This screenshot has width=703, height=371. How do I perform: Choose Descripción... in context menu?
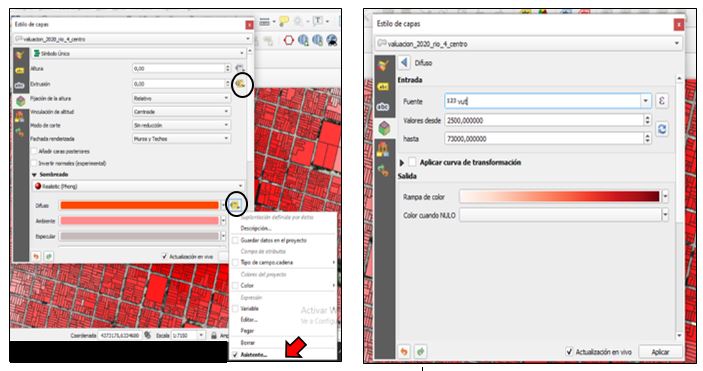(256, 228)
